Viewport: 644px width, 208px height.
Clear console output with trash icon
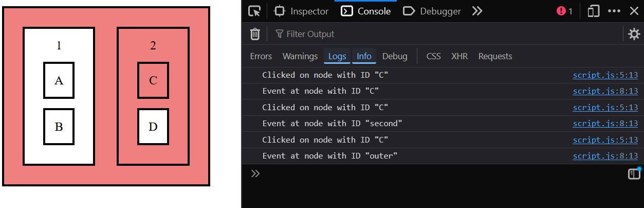tap(255, 34)
